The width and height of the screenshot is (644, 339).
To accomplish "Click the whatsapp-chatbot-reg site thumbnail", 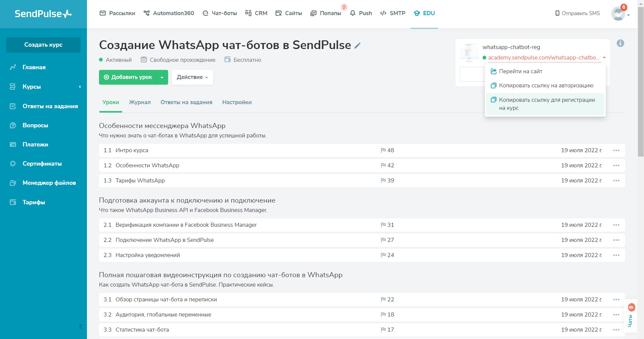I will (469, 52).
